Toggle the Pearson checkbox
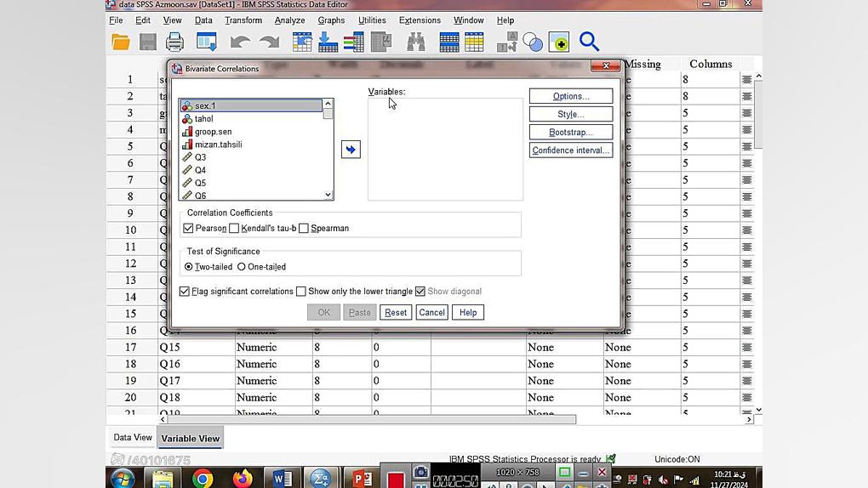The height and width of the screenshot is (488, 868). coord(188,228)
